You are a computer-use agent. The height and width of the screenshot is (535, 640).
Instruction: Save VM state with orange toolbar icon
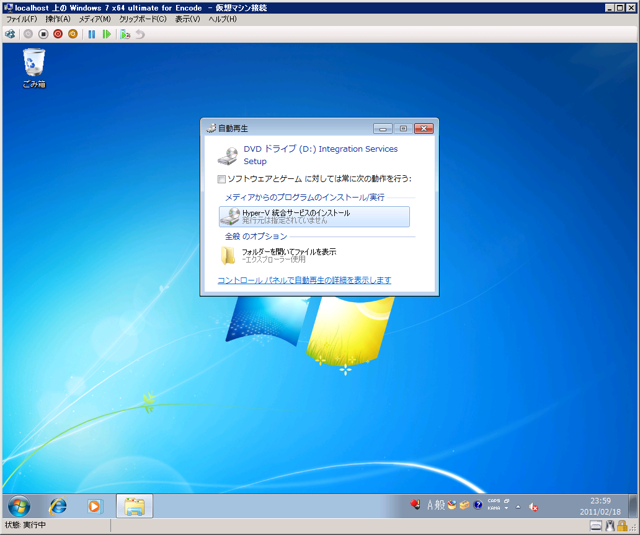73,34
